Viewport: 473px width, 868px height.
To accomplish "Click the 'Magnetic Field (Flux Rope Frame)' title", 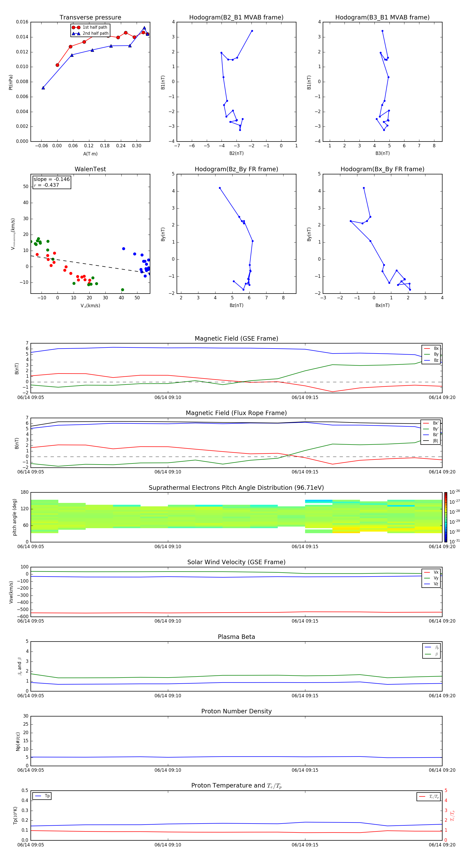I will pos(236,413).
